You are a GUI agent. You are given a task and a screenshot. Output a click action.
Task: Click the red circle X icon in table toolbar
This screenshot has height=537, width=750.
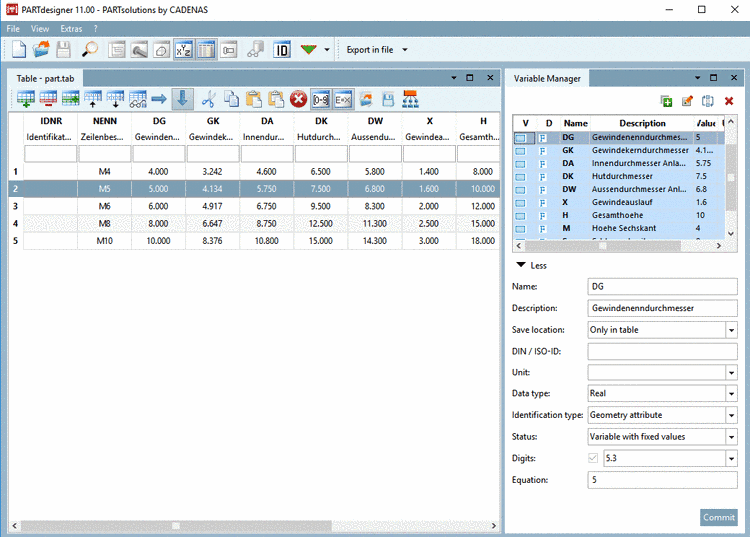(298, 98)
